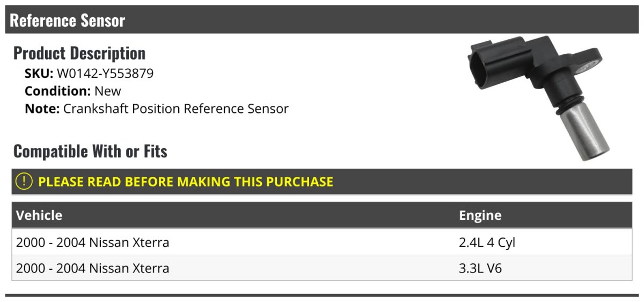
Task: Select the SKU number W0142-Y553879
Action: [x=105, y=74]
